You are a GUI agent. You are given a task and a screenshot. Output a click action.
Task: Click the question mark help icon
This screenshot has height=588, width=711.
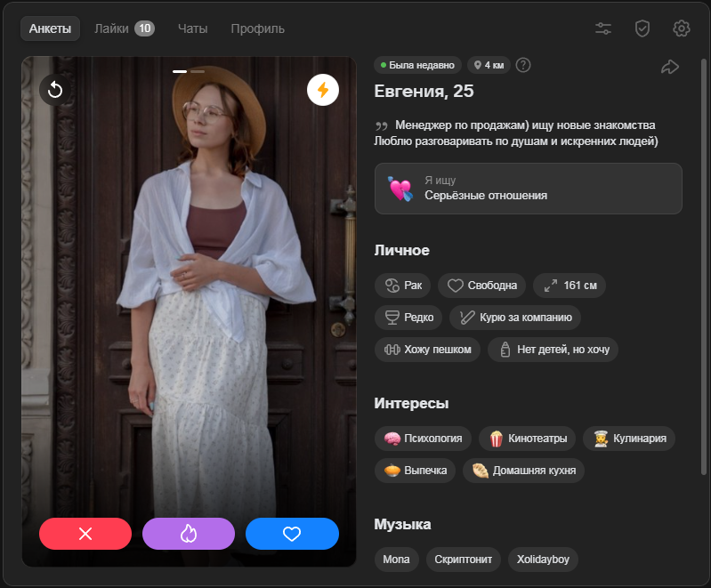pos(523,65)
